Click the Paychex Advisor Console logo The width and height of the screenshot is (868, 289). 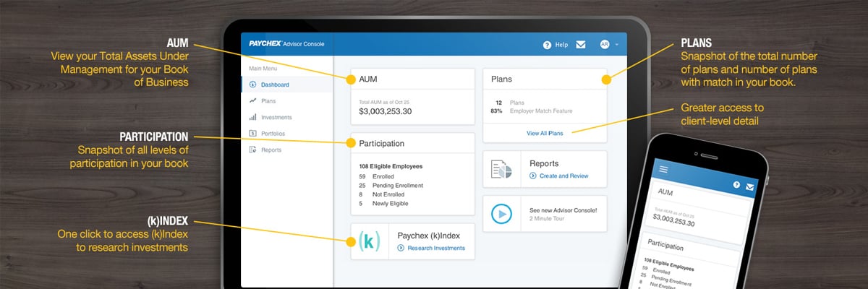tap(286, 44)
